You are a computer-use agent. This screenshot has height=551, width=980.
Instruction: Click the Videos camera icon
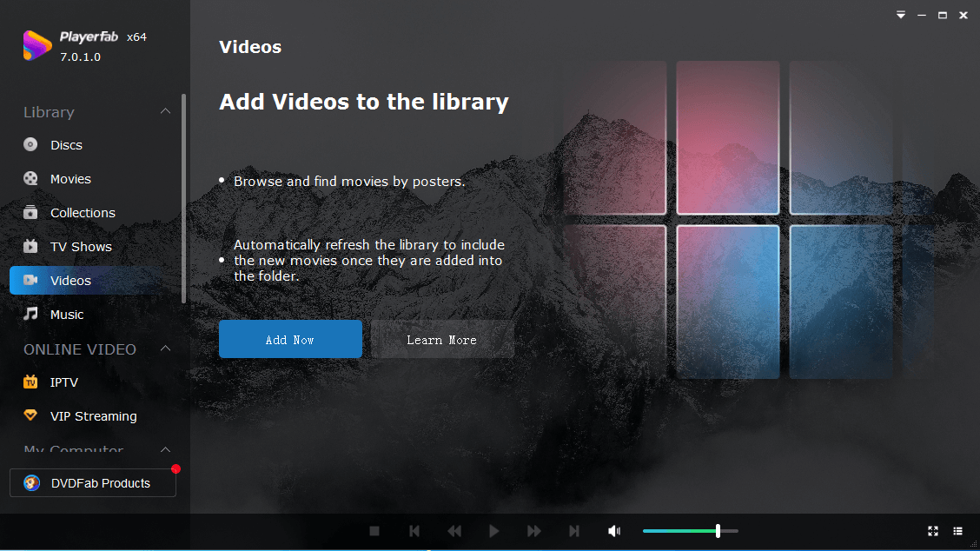pos(30,280)
